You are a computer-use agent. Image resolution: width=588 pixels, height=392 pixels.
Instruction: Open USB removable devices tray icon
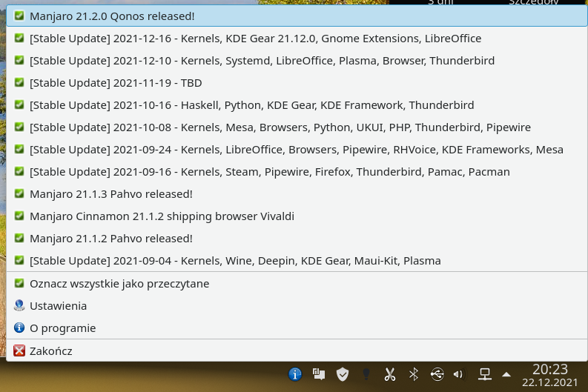pyautogui.click(x=437, y=374)
